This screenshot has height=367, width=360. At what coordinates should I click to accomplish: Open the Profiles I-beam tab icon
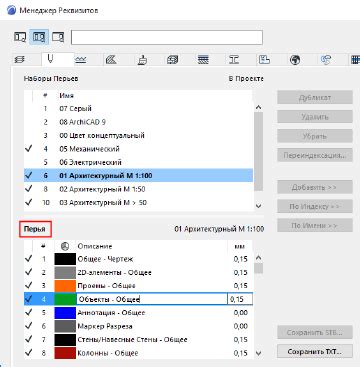[x=234, y=60]
